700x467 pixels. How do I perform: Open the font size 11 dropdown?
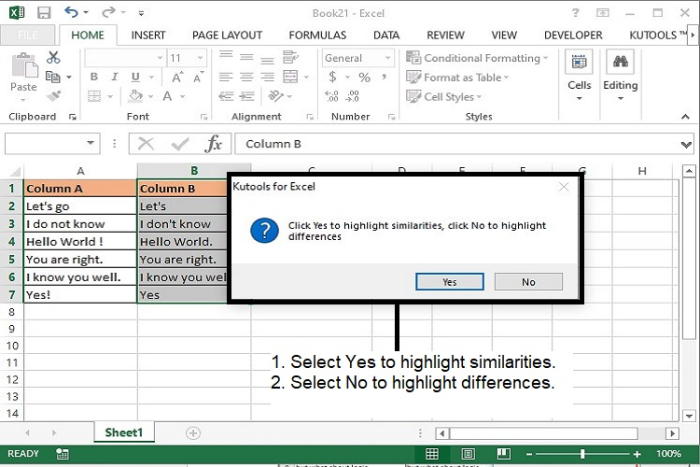[200, 58]
